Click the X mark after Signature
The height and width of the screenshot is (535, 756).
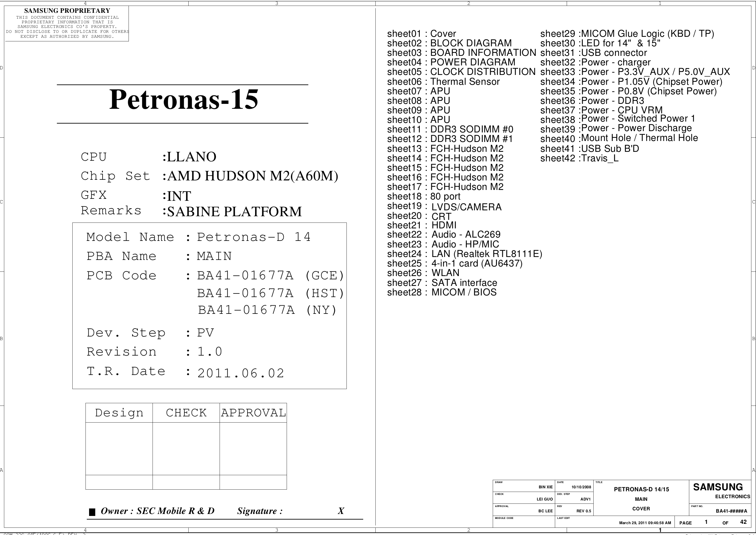point(341,511)
